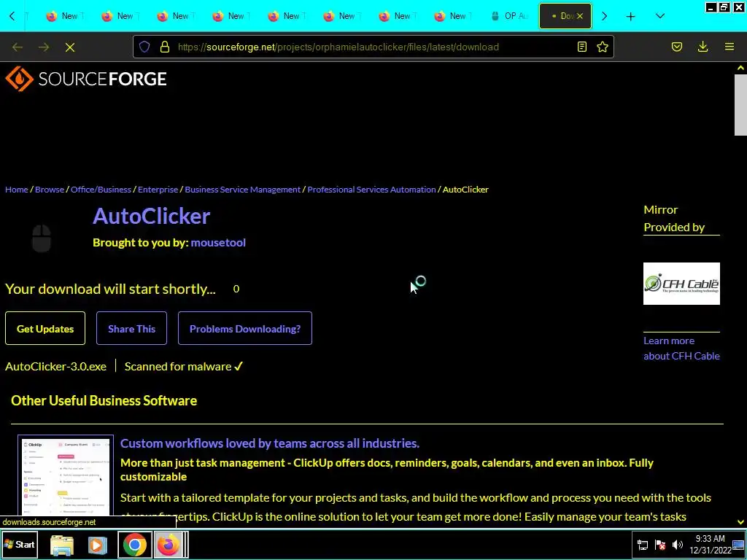Open the Action Center flag icon
The height and width of the screenshot is (560, 747).
click(660, 545)
